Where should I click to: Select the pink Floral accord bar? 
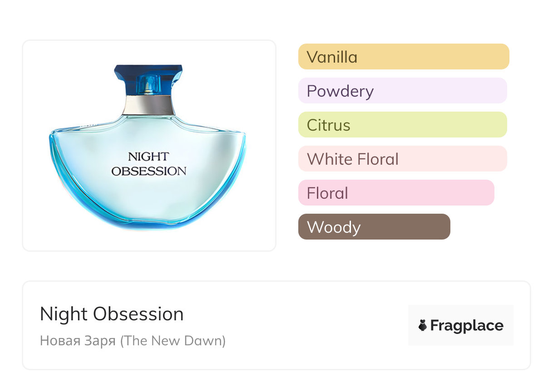(396, 193)
